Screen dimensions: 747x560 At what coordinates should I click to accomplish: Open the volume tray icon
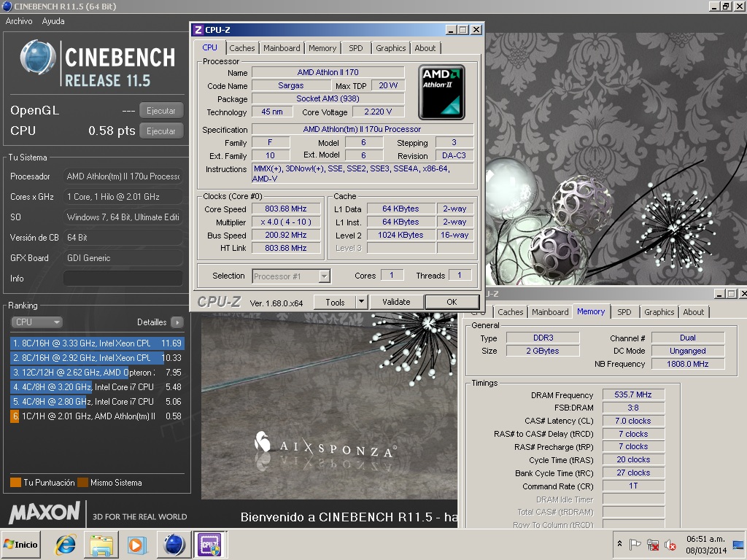coord(670,544)
